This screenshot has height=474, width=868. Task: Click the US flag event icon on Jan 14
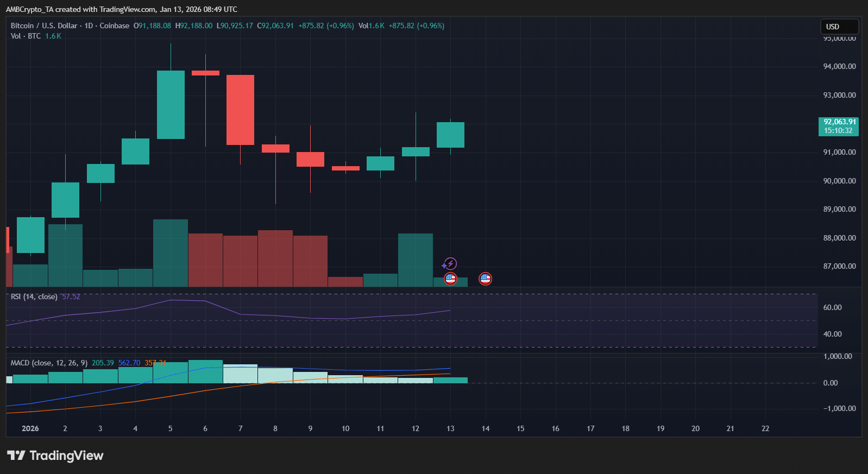pos(485,279)
